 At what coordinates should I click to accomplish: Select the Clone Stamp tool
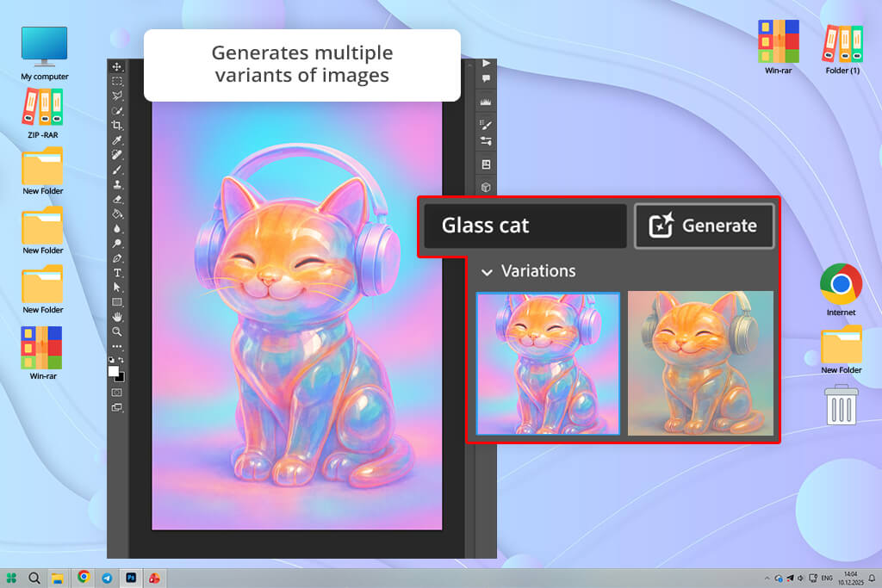tap(117, 184)
